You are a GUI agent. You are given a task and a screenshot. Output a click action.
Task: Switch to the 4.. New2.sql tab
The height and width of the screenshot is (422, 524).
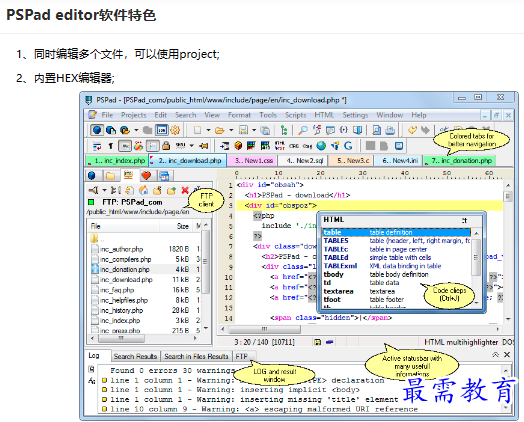point(302,161)
